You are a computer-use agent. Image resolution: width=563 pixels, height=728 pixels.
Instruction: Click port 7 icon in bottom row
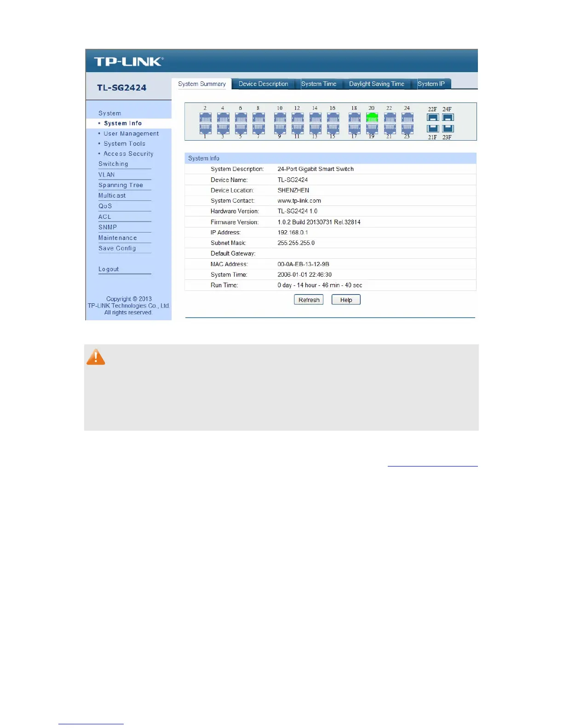pyautogui.click(x=259, y=129)
